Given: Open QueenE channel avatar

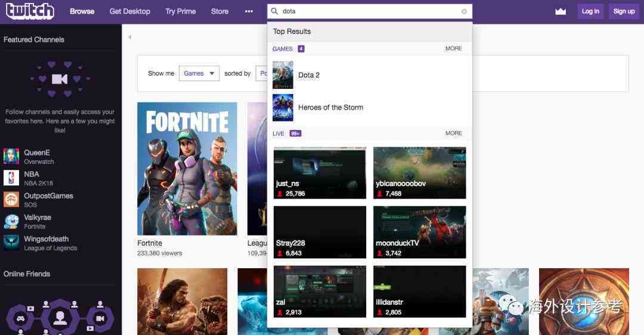Looking at the screenshot, I should click(x=11, y=156).
